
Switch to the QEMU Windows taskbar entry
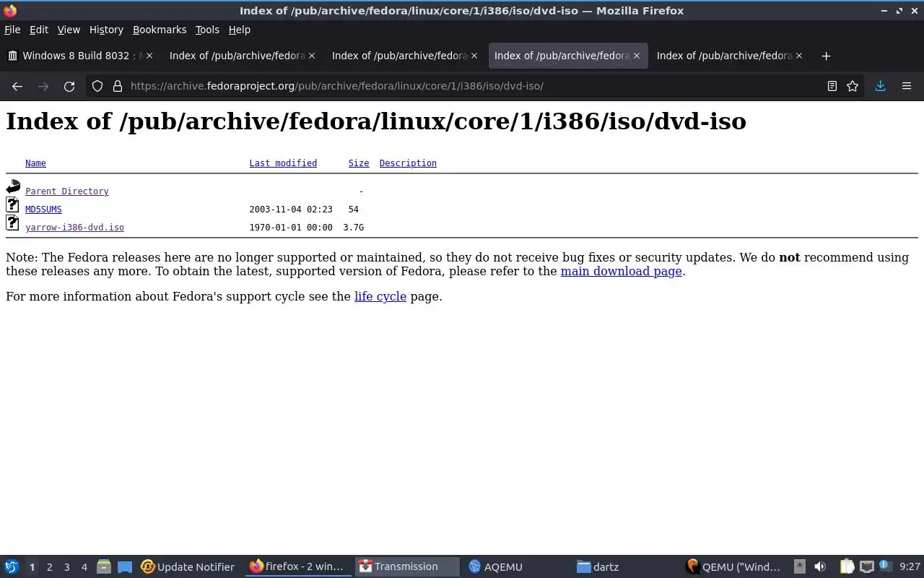pyautogui.click(x=734, y=566)
